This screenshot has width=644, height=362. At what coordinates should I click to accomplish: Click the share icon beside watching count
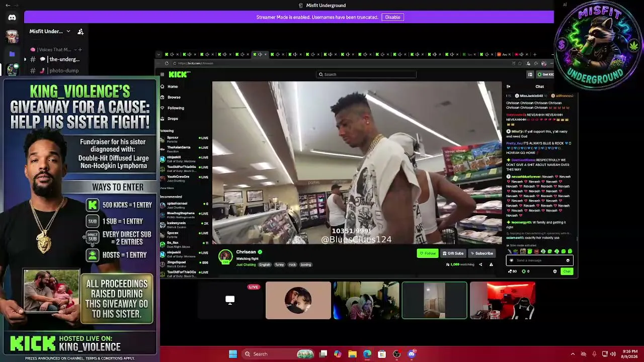pyautogui.click(x=480, y=264)
